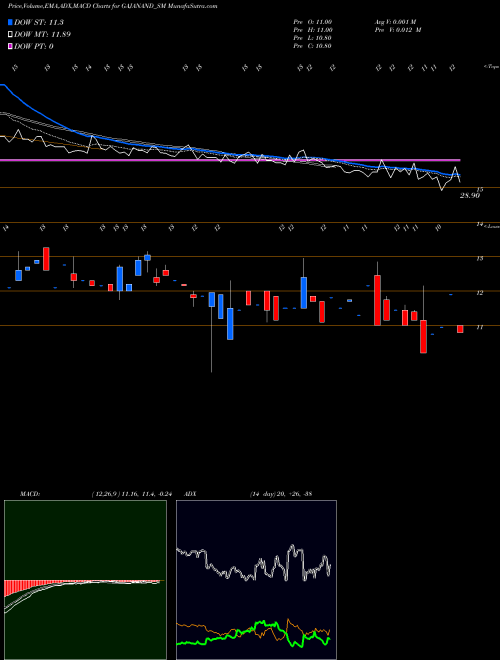The width and height of the screenshot is (500, 660).
Task: Click the 'ADX' panel heading
Action: point(190,494)
